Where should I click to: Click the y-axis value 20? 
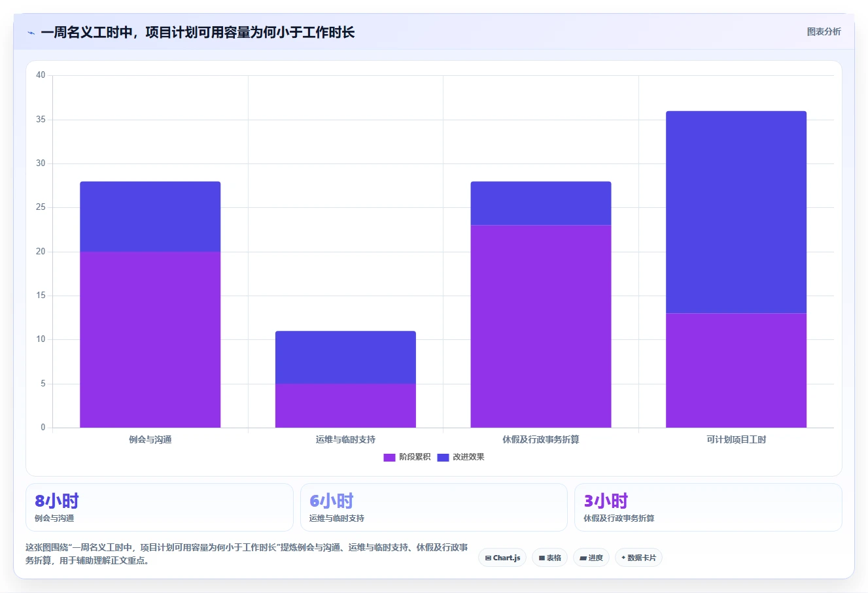pos(41,252)
